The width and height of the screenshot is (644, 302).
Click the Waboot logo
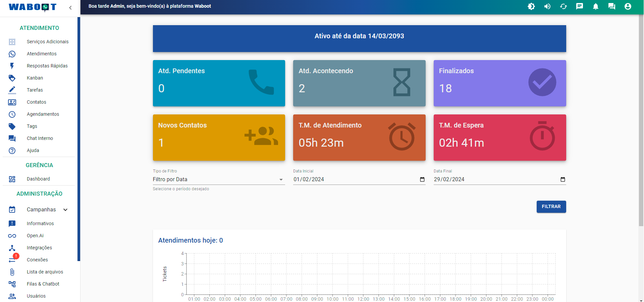click(x=33, y=7)
